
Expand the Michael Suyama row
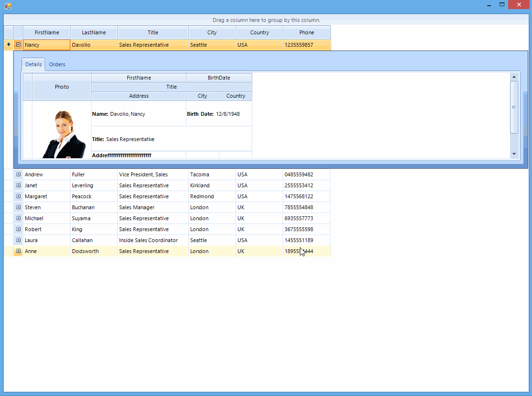(18, 218)
